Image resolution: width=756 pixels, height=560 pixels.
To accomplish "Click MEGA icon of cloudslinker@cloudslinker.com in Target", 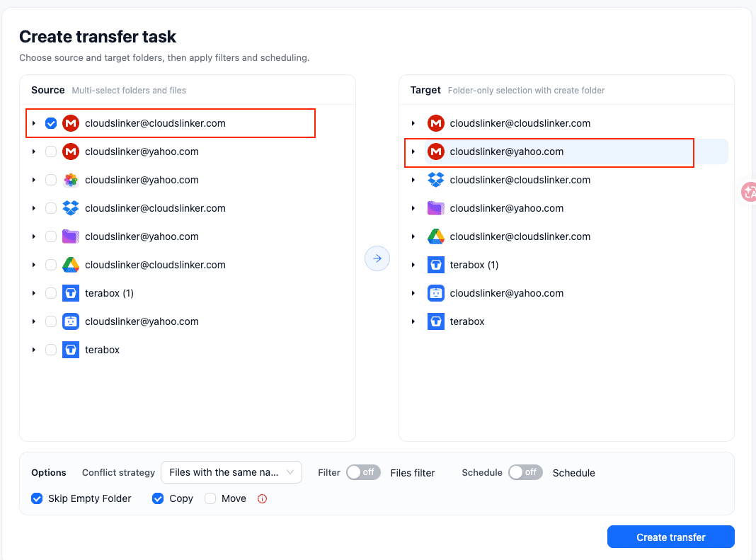I will tap(436, 123).
